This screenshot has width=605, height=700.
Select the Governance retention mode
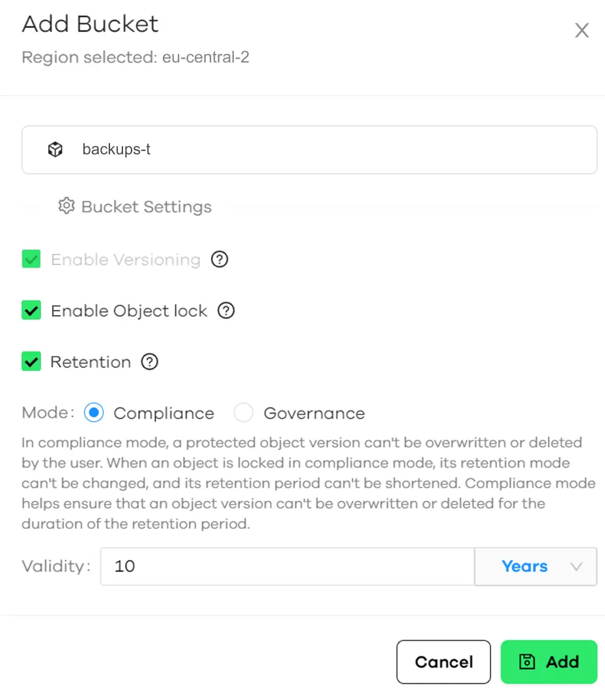[243, 412]
